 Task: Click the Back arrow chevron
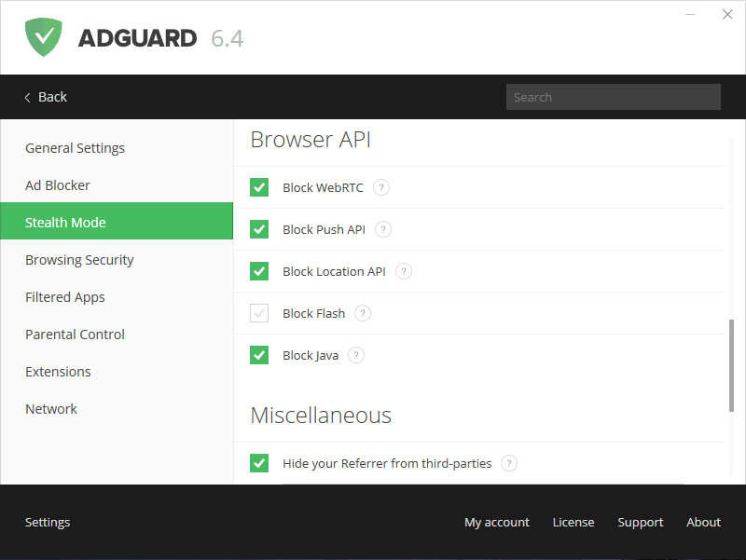28,97
